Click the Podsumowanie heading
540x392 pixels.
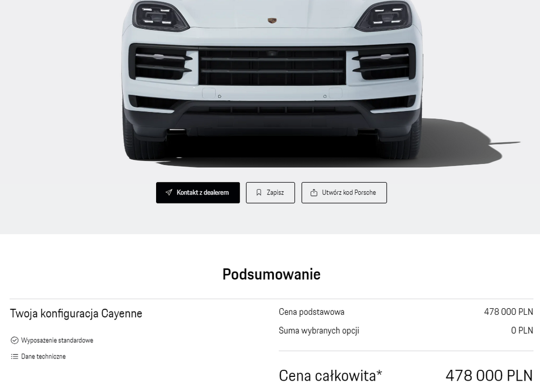[x=272, y=274]
